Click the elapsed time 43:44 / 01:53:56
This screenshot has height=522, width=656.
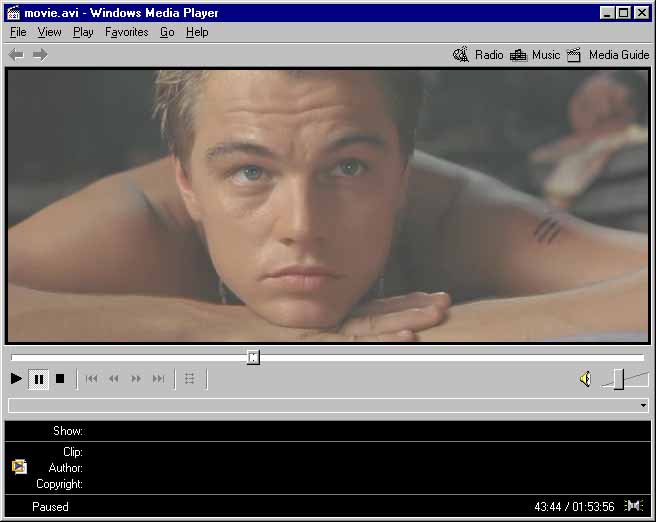[574, 507]
